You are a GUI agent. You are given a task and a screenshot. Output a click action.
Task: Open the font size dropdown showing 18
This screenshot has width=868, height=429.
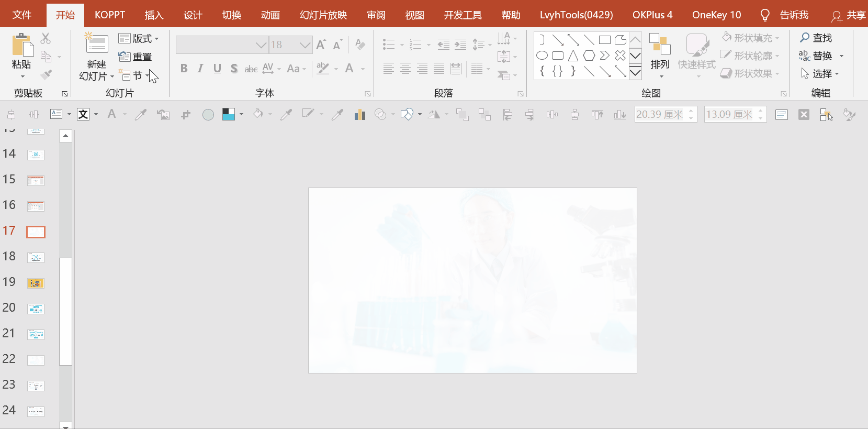[x=305, y=45]
